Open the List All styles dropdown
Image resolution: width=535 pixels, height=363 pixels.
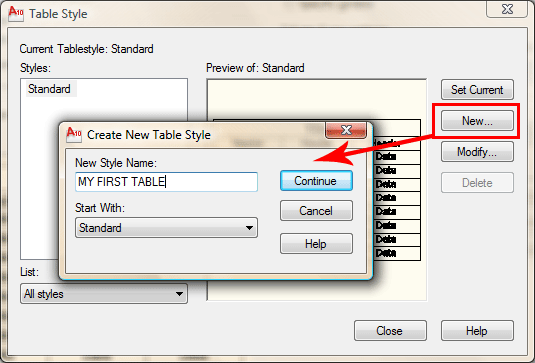pyautogui.click(x=104, y=293)
